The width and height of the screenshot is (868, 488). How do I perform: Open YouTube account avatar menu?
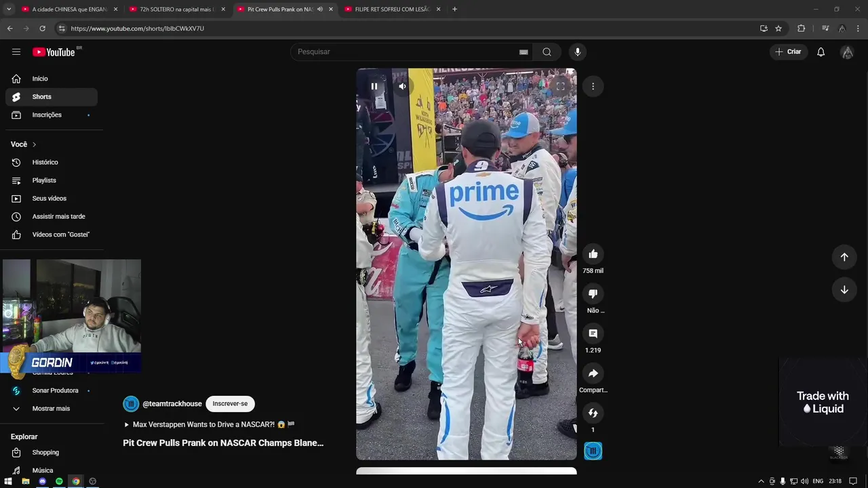(847, 52)
